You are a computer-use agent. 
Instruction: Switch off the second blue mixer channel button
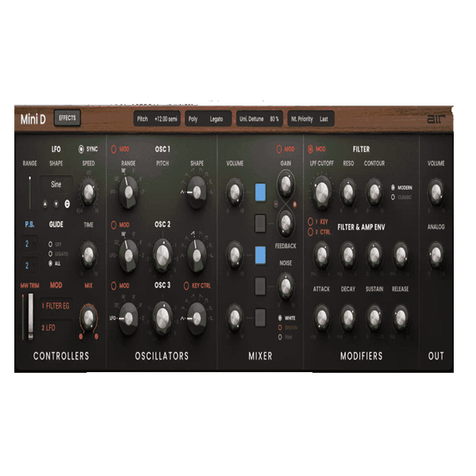[260, 255]
